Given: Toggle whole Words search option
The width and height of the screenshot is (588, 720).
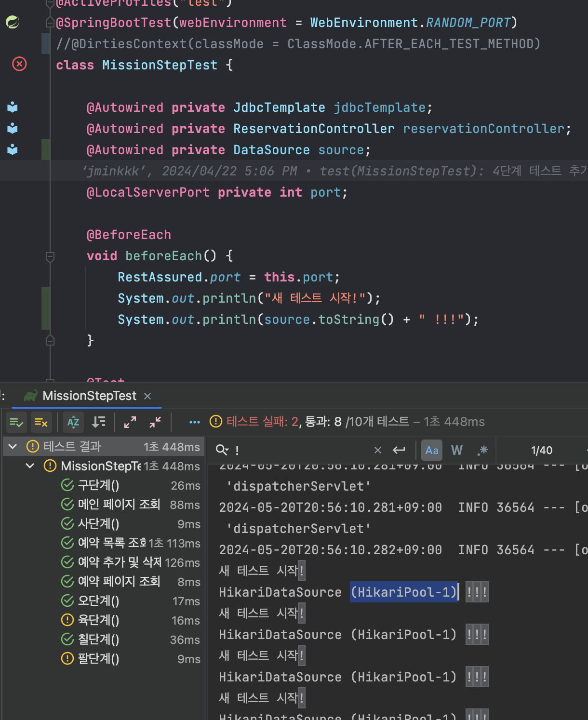Looking at the screenshot, I should tap(456, 450).
